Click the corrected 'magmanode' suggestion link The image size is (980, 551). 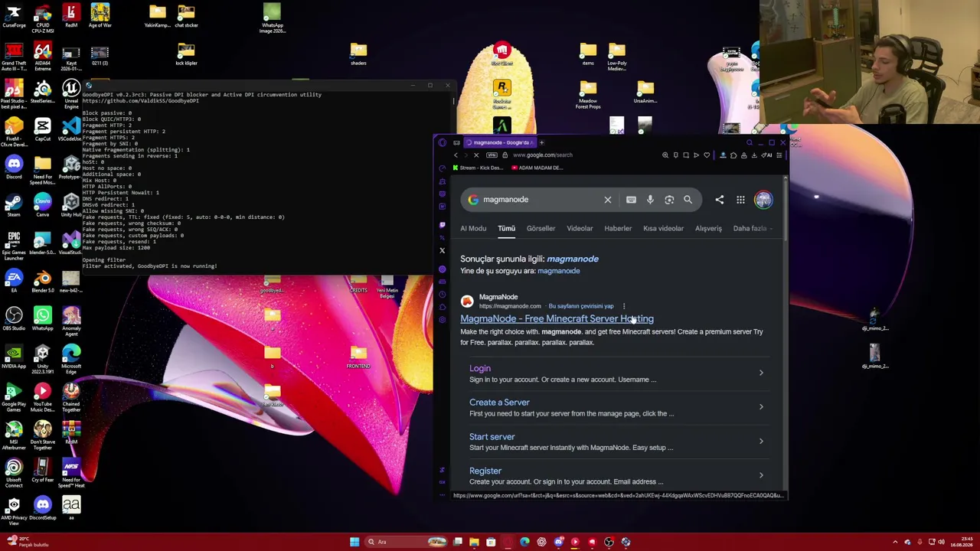pos(573,259)
